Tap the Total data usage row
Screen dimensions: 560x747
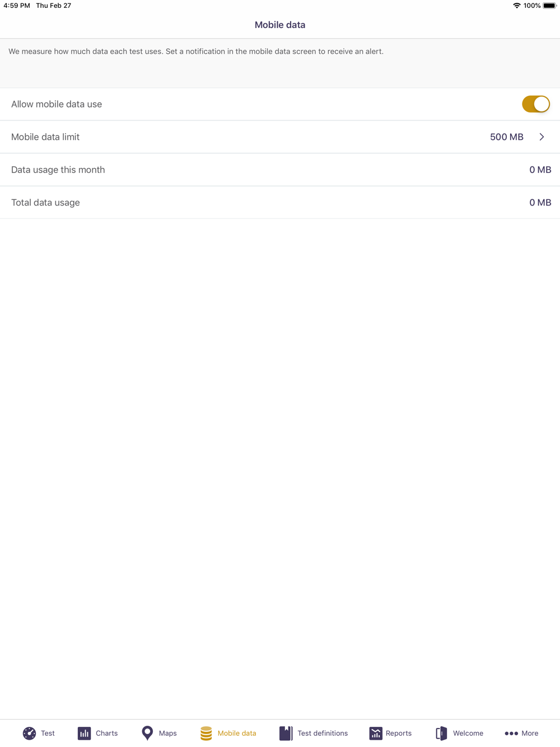280,202
